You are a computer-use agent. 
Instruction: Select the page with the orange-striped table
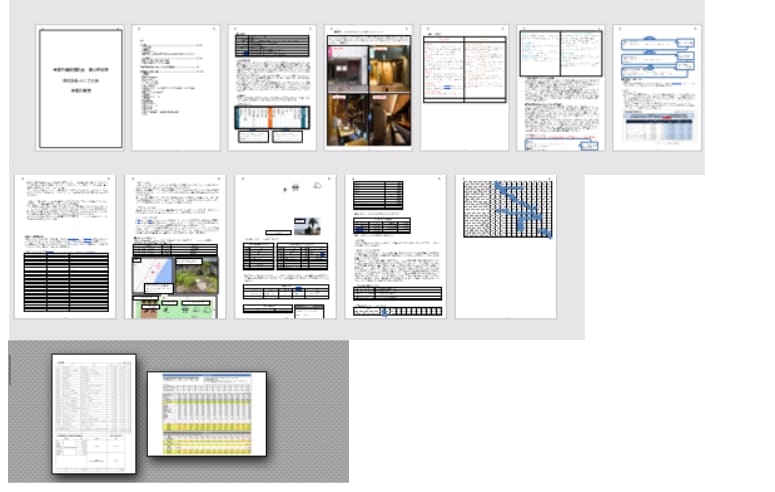[x=272, y=88]
